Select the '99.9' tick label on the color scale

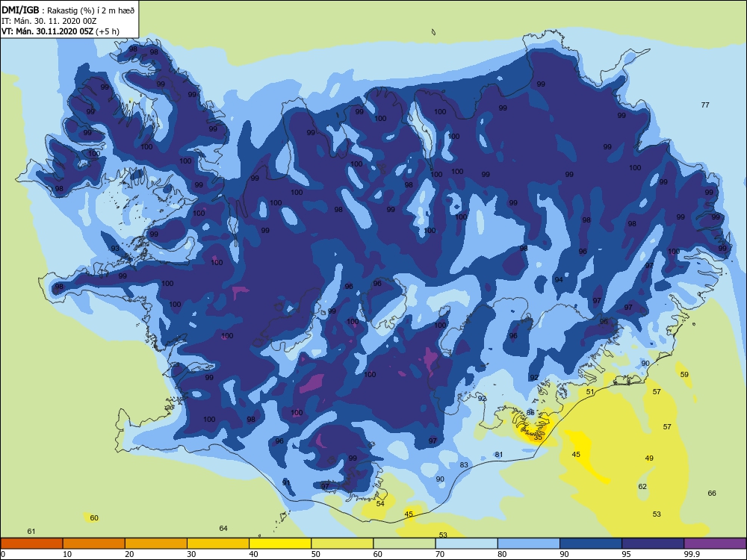(691, 554)
